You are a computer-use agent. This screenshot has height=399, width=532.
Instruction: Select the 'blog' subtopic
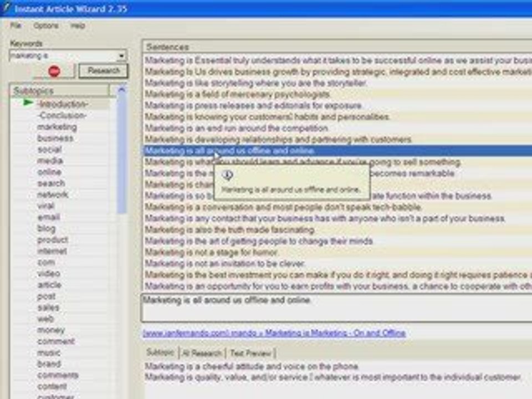[x=46, y=229]
